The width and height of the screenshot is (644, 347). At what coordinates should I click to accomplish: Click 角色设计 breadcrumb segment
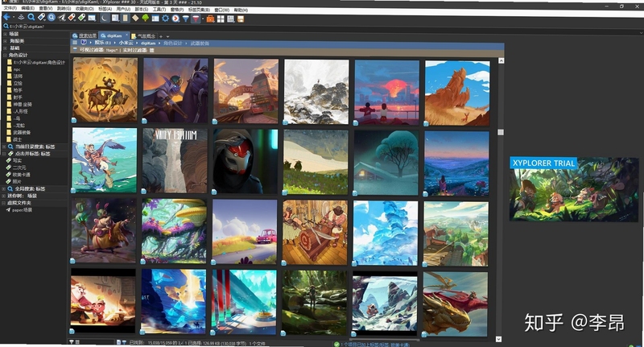pyautogui.click(x=172, y=43)
